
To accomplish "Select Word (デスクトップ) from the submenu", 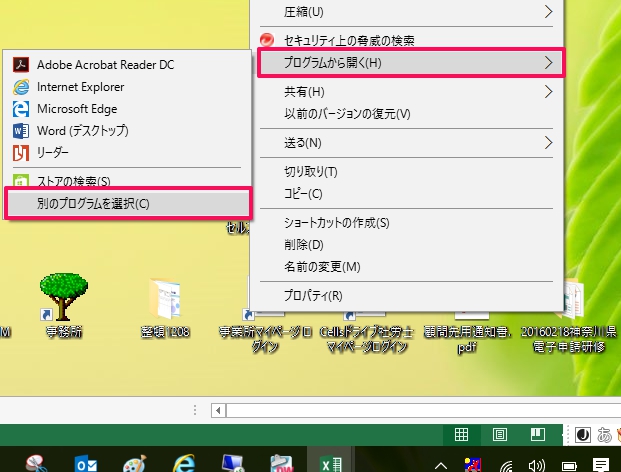I will pyautogui.click(x=127, y=131).
